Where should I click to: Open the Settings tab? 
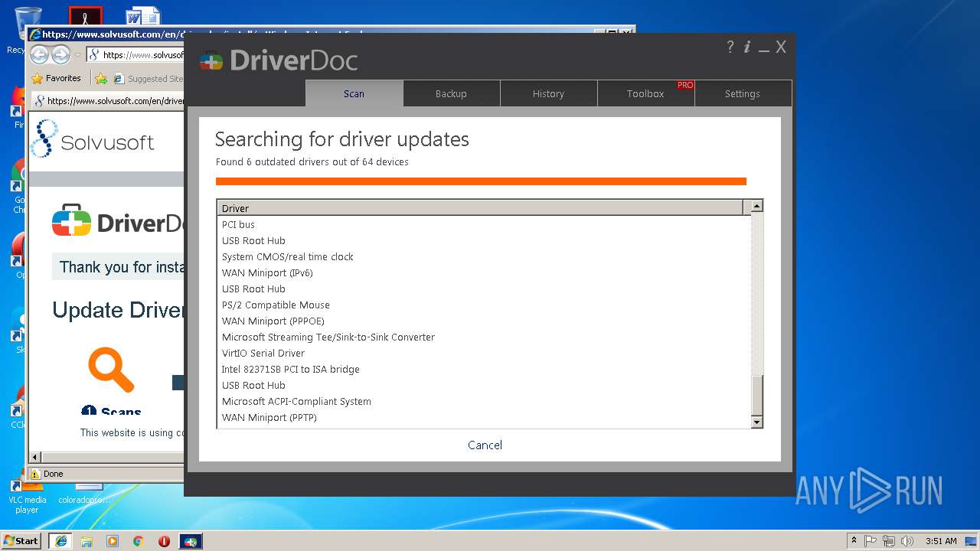[x=743, y=93]
